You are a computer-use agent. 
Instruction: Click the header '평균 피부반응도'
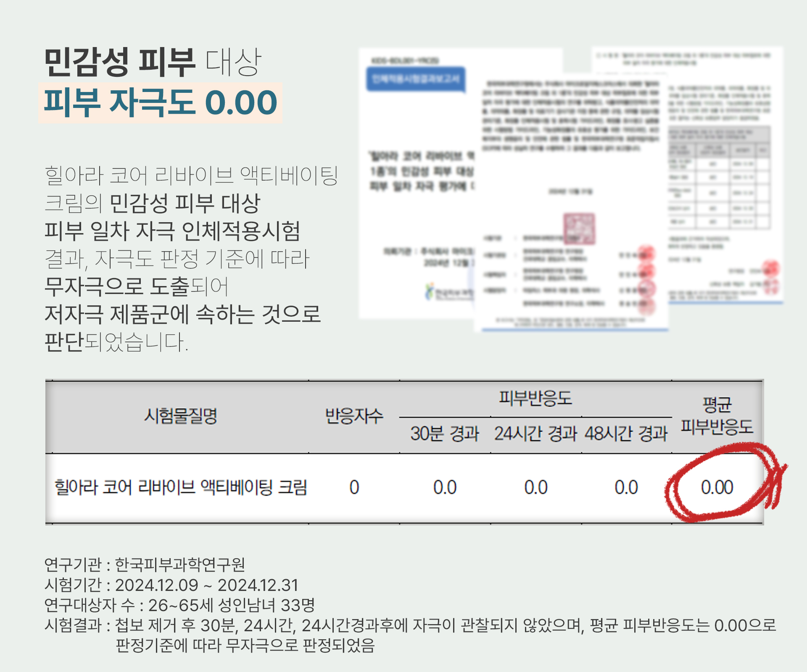(717, 416)
